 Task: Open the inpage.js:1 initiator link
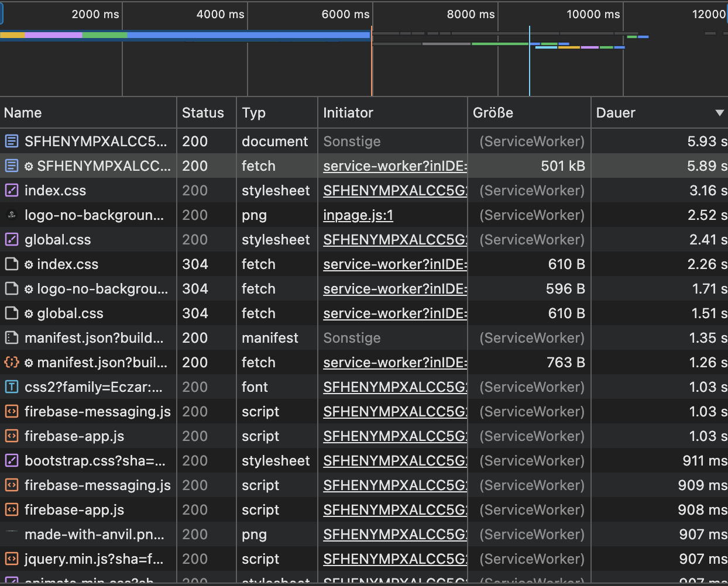358,215
